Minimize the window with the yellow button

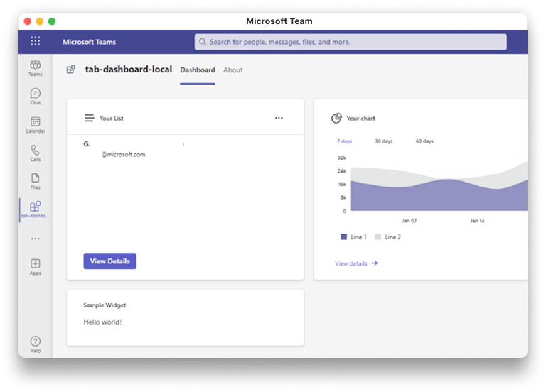(x=40, y=21)
